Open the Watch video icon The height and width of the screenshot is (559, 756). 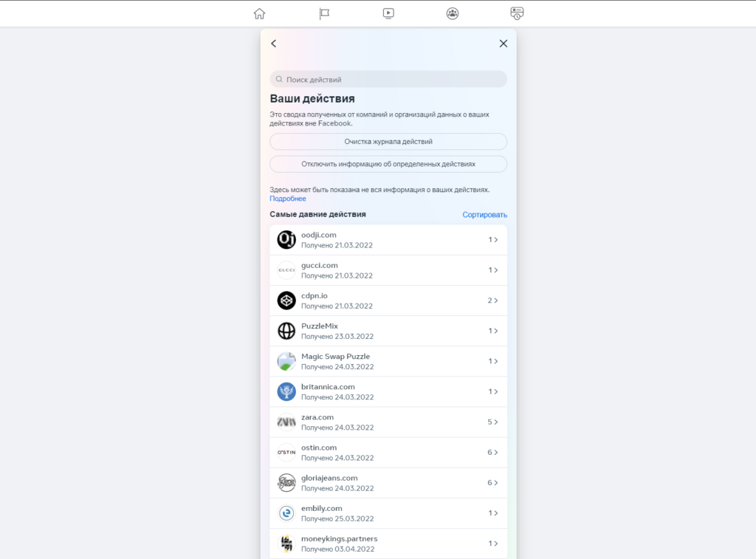coord(388,13)
